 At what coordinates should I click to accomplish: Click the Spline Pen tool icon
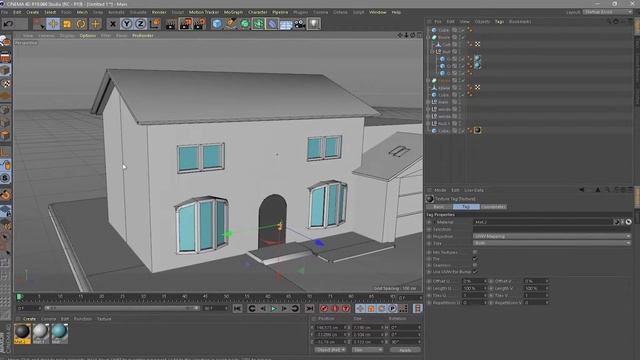(231, 24)
